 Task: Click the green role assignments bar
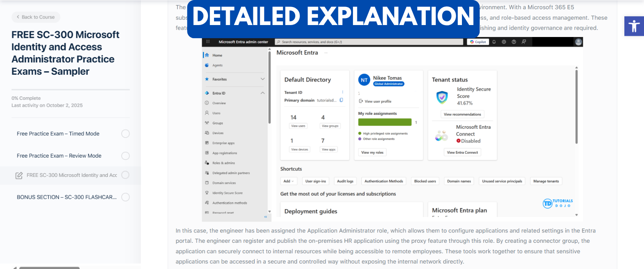385,122
